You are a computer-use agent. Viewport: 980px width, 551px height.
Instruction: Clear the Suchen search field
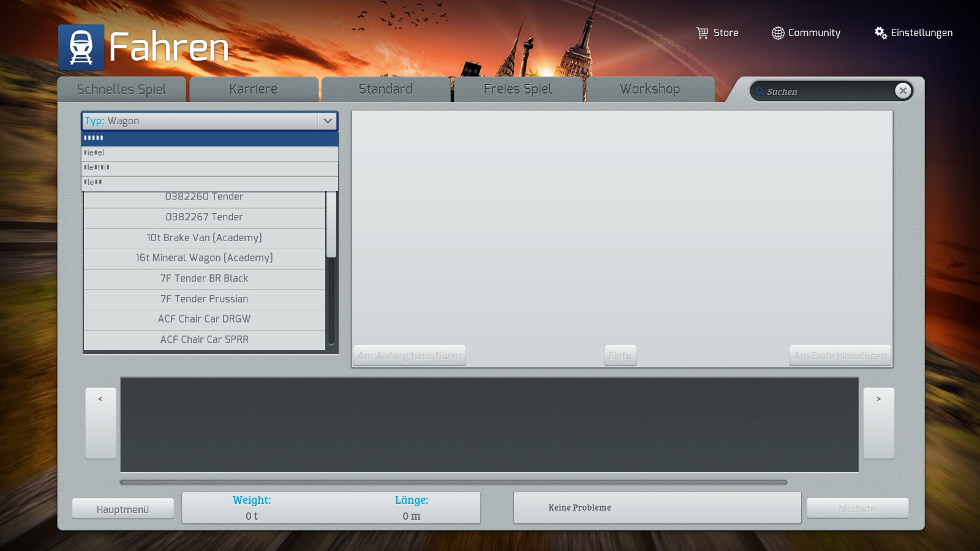(x=903, y=91)
